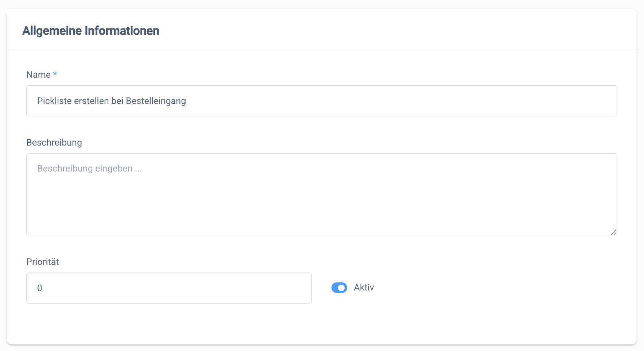Click the word 'Bestelleingang' in the Name field

156,101
